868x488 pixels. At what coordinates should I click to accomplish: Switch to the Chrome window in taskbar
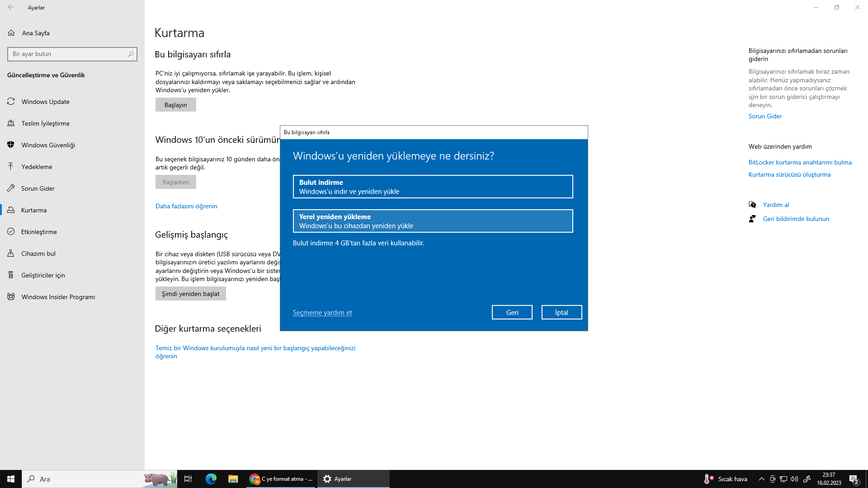(281, 479)
